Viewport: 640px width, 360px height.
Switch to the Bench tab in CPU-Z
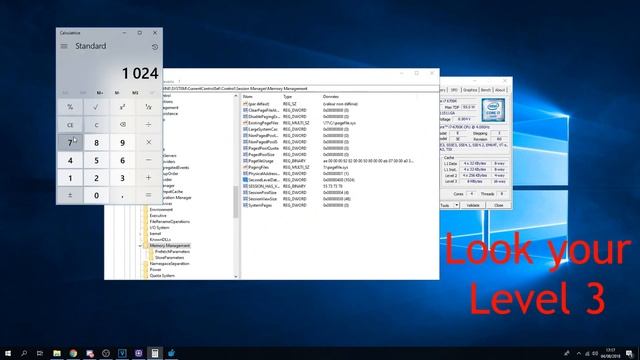tap(486, 90)
